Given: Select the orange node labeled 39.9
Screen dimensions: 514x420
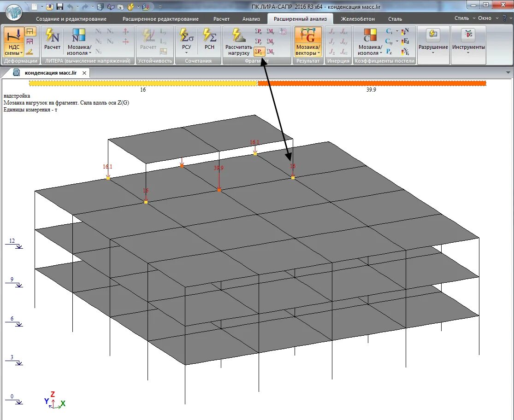Looking at the screenshot, I should tap(219, 190).
